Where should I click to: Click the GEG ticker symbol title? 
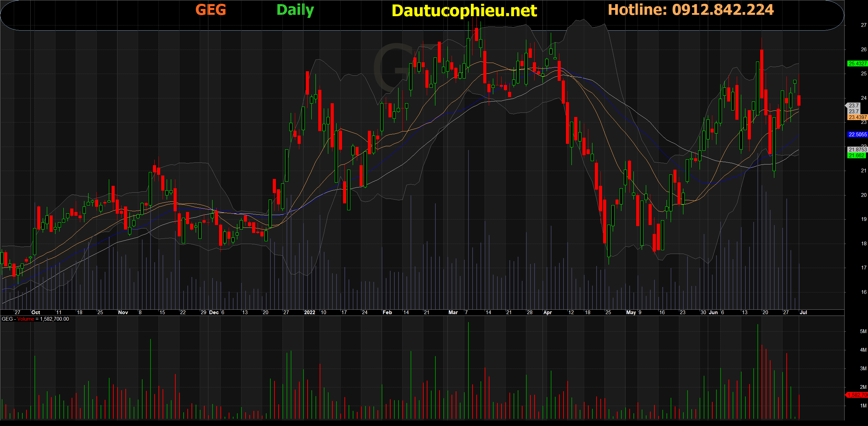[x=210, y=10]
